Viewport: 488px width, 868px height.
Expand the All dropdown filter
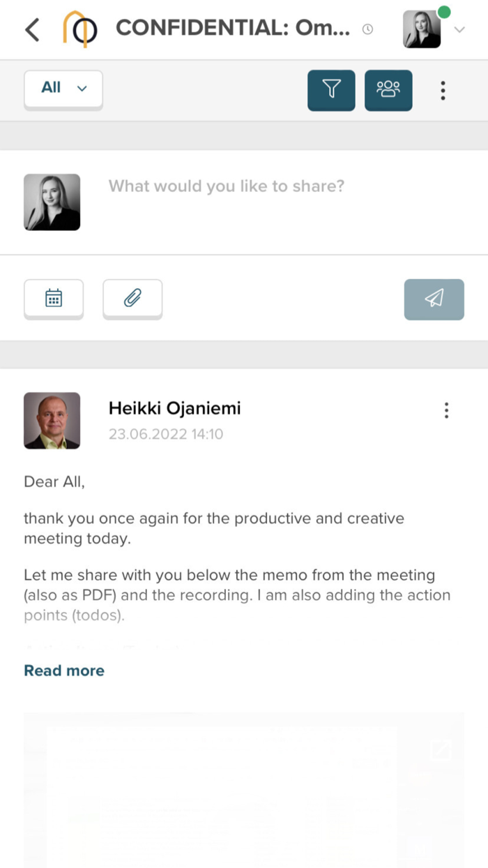pos(63,89)
